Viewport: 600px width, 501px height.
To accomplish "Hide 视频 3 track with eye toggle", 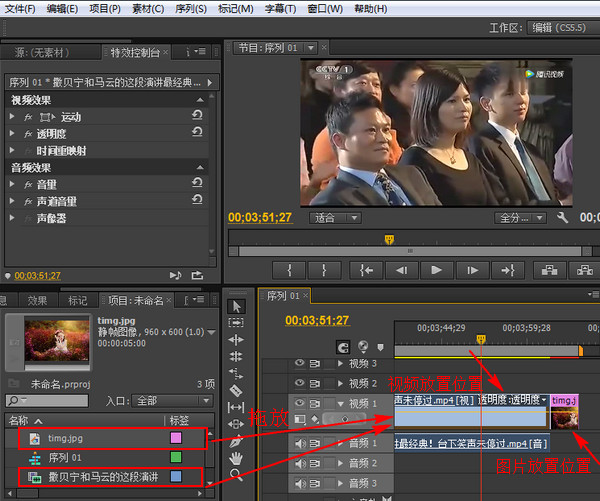I will pyautogui.click(x=298, y=363).
